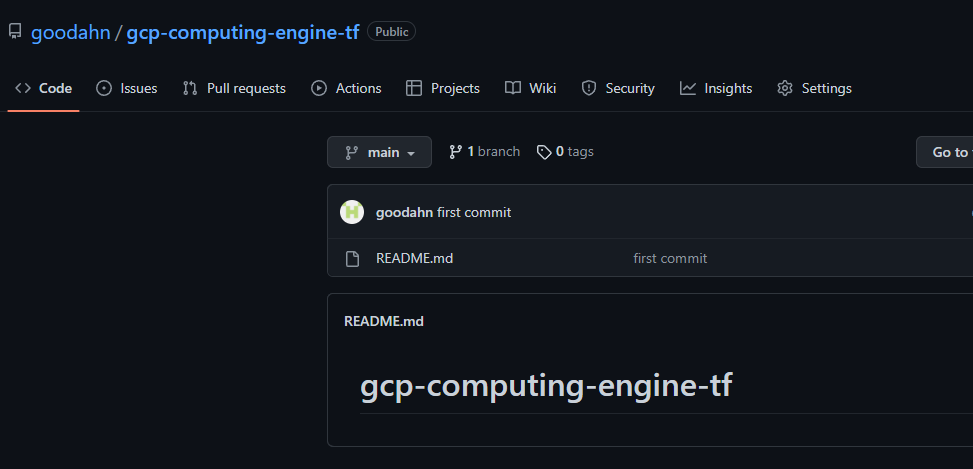Click the README.md preview panel title
Screen dimensions: 973x469
384,321
